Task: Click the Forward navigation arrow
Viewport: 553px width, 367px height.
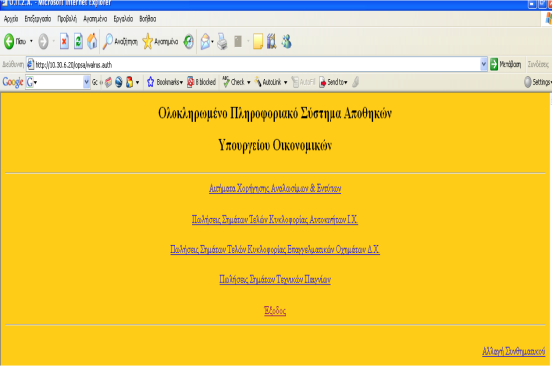Action: click(43, 42)
